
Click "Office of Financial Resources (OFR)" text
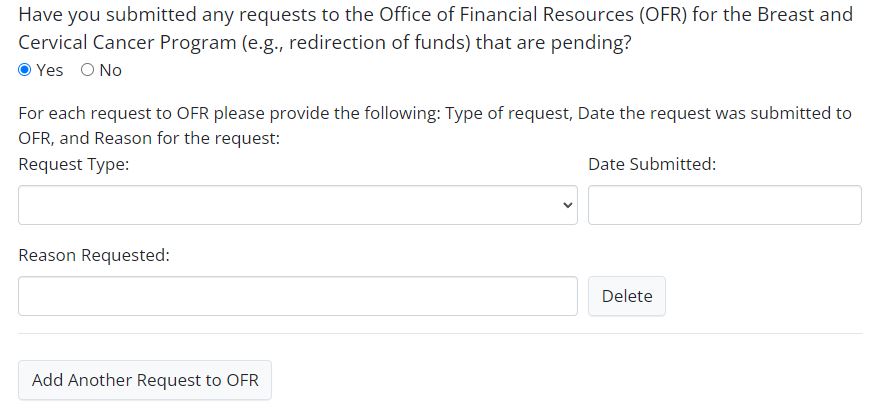pos(518,15)
